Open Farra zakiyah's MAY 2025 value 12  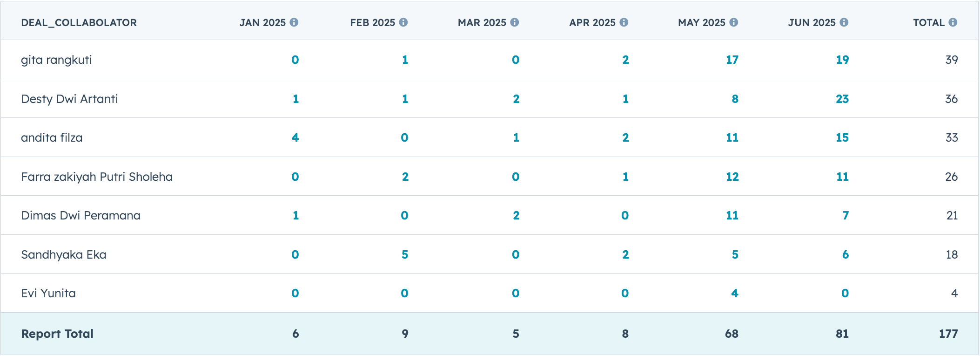[x=732, y=177]
